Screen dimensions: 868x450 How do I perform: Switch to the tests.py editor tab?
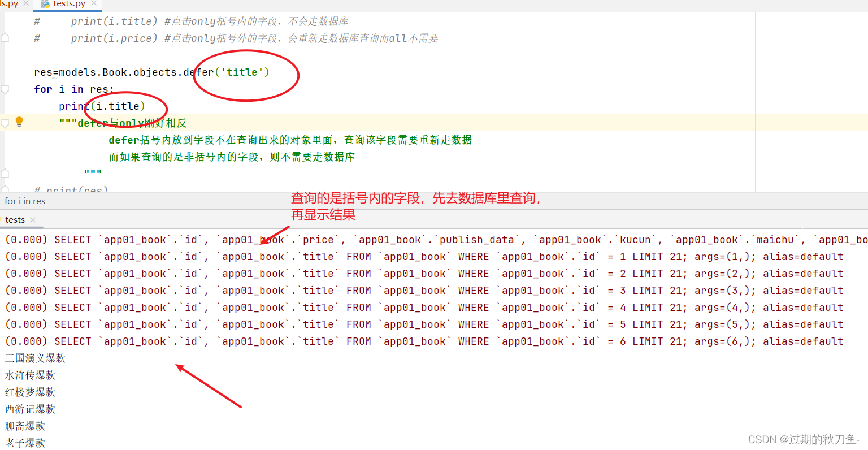[x=69, y=4]
